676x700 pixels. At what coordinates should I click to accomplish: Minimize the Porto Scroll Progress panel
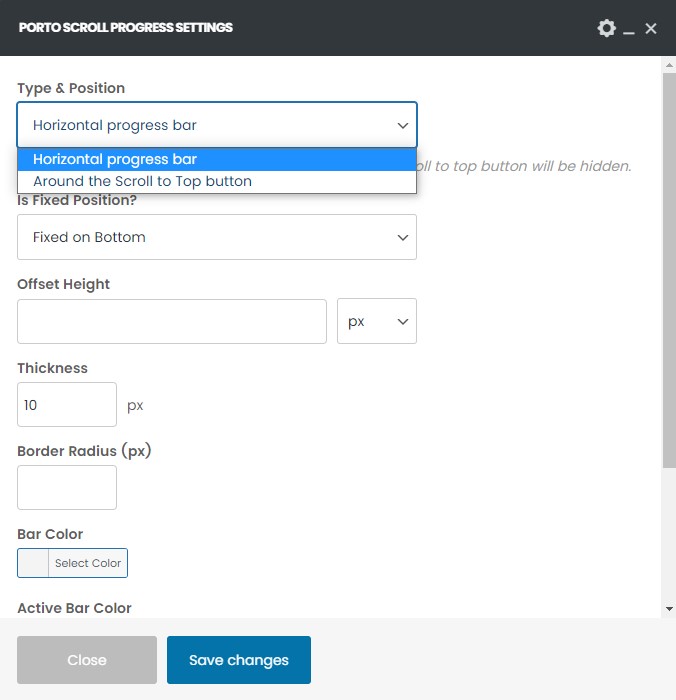pyautogui.click(x=629, y=29)
